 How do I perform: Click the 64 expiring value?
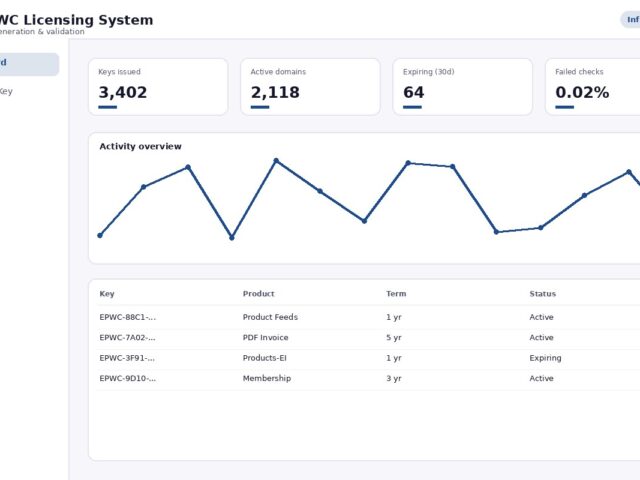tap(413, 92)
